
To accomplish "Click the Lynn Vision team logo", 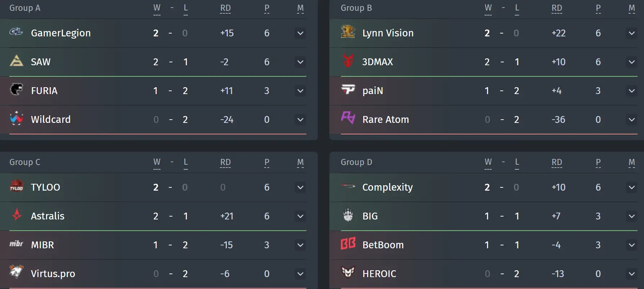I will tap(348, 32).
